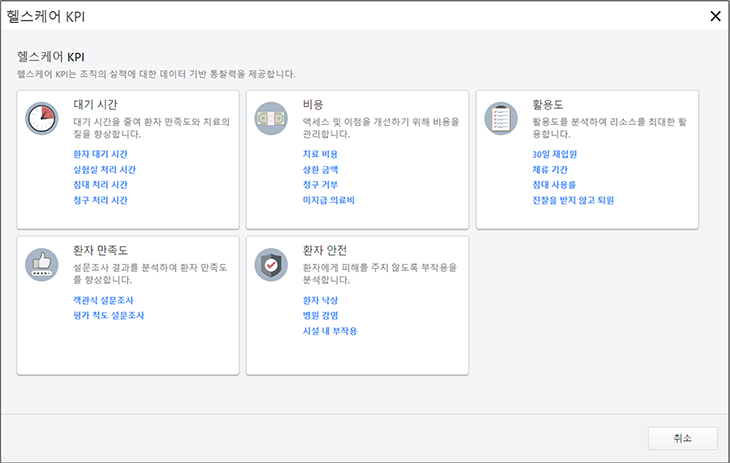
Task: Click the 환자 만족도 thumbs-up icon
Action: [42, 264]
